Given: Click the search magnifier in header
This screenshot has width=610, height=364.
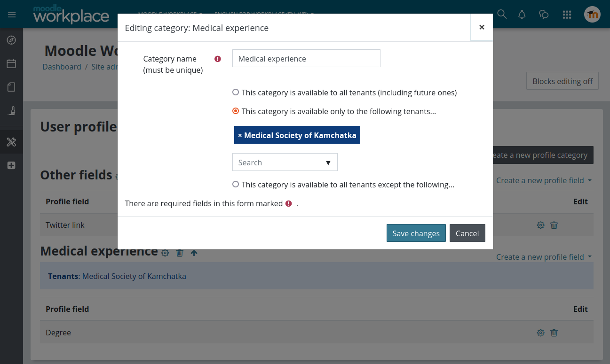Looking at the screenshot, I should tap(502, 15).
